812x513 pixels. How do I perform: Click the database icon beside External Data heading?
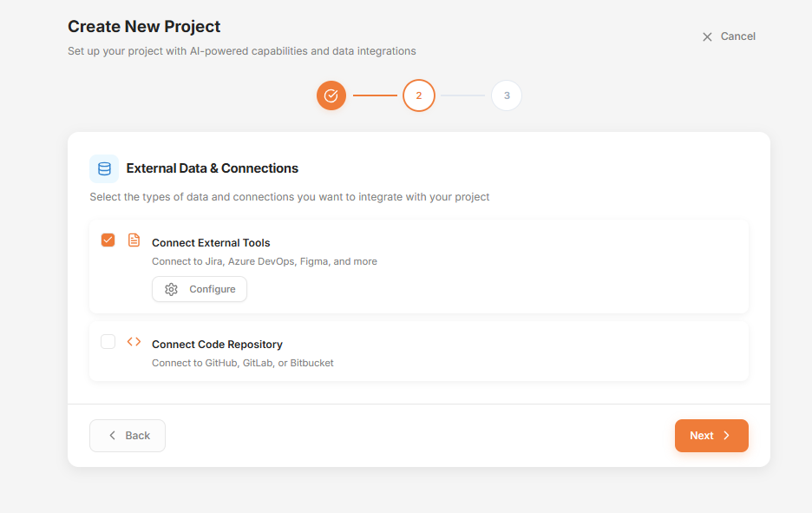tap(104, 168)
